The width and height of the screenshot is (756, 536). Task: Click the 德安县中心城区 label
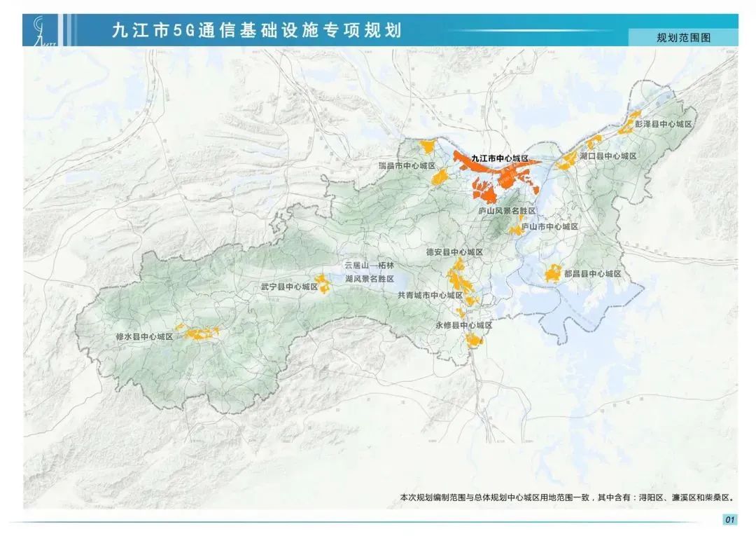coord(454,252)
